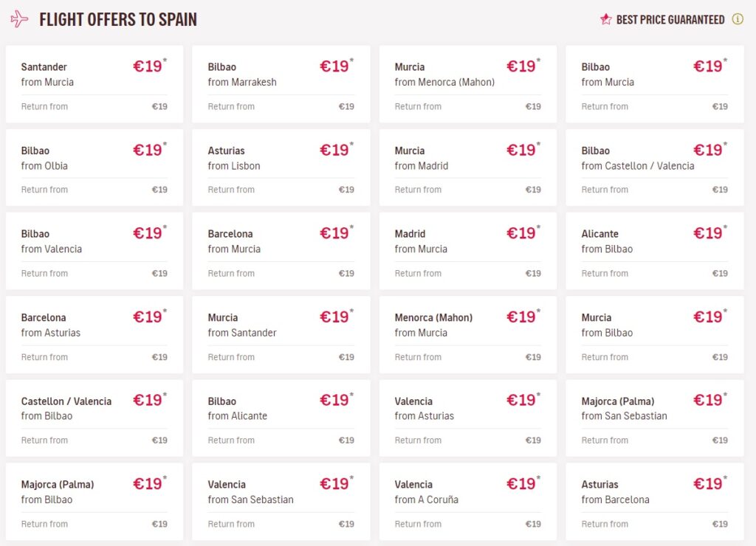756x546 pixels.
Task: Click the airplane icon beside Flight Offers heading
Action: (19, 19)
